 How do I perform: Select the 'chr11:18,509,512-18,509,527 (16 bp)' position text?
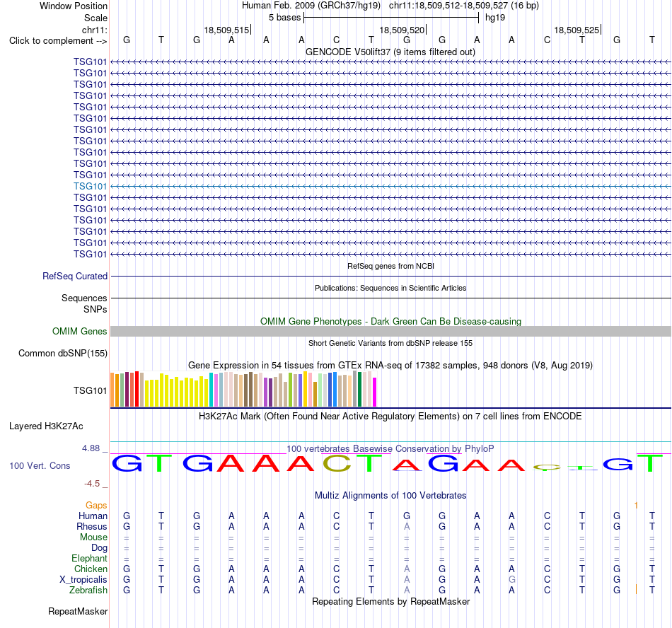464,6
